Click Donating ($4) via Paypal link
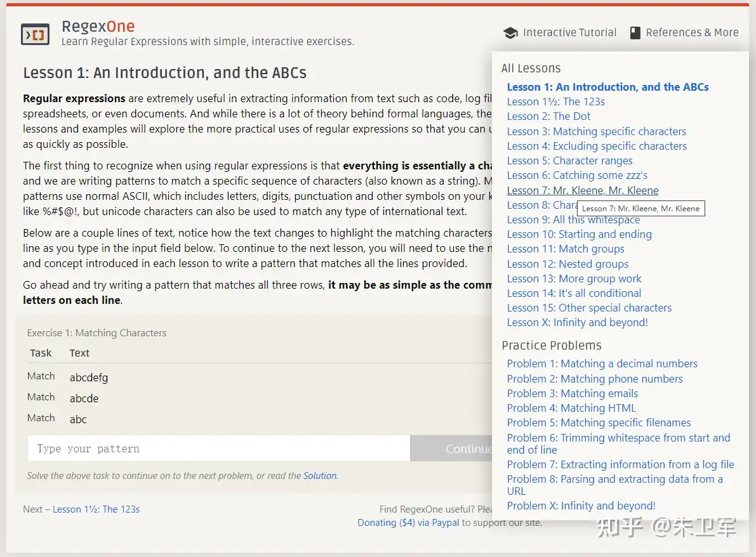Viewport: 756px width, 557px height. (408, 523)
